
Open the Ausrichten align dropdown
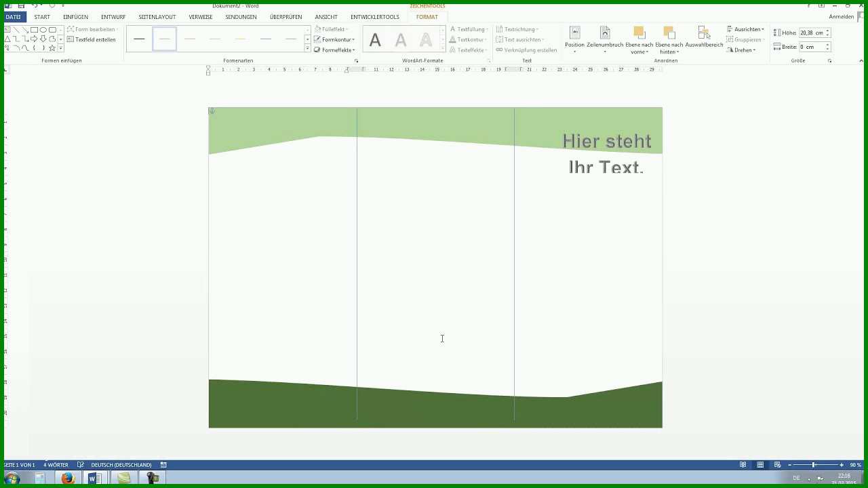(745, 30)
